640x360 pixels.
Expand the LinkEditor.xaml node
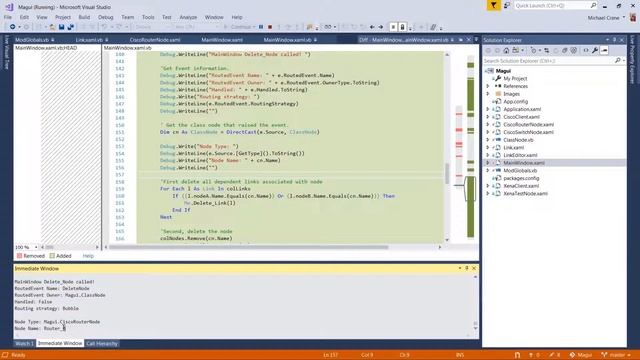click(488, 155)
